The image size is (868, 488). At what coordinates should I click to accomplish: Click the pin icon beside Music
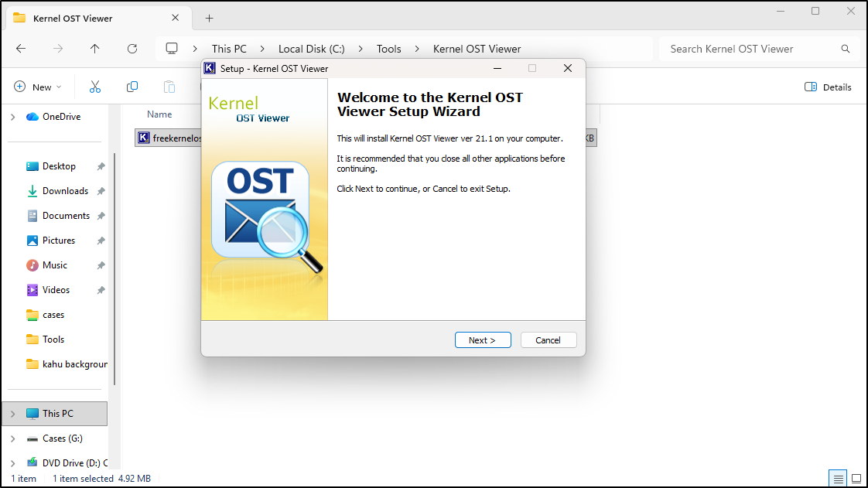101,265
